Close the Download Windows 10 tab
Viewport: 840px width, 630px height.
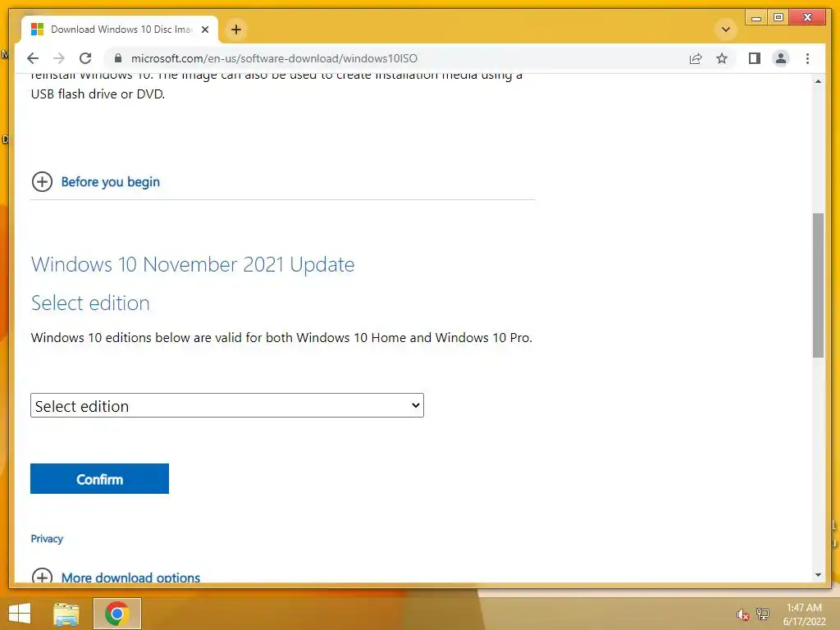[204, 30]
